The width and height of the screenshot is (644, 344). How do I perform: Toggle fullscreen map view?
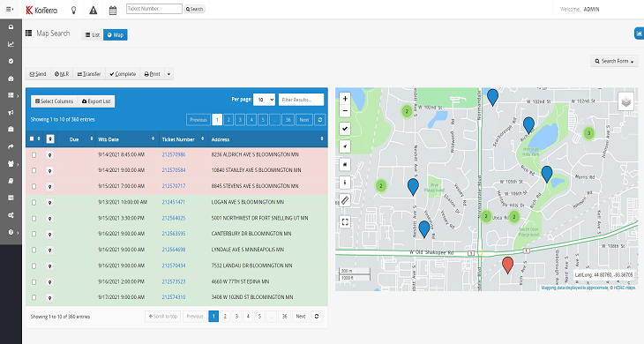tap(345, 222)
